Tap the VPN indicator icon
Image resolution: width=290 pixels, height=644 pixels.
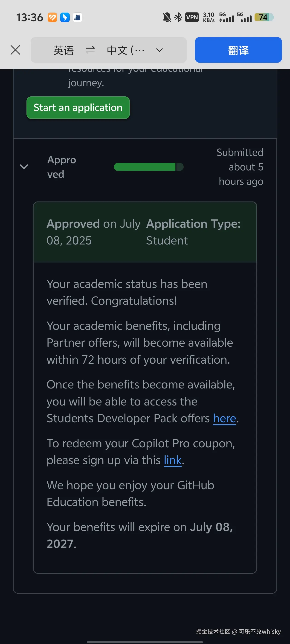point(192,17)
